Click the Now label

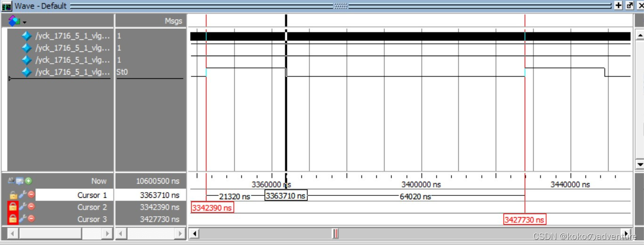tap(99, 181)
